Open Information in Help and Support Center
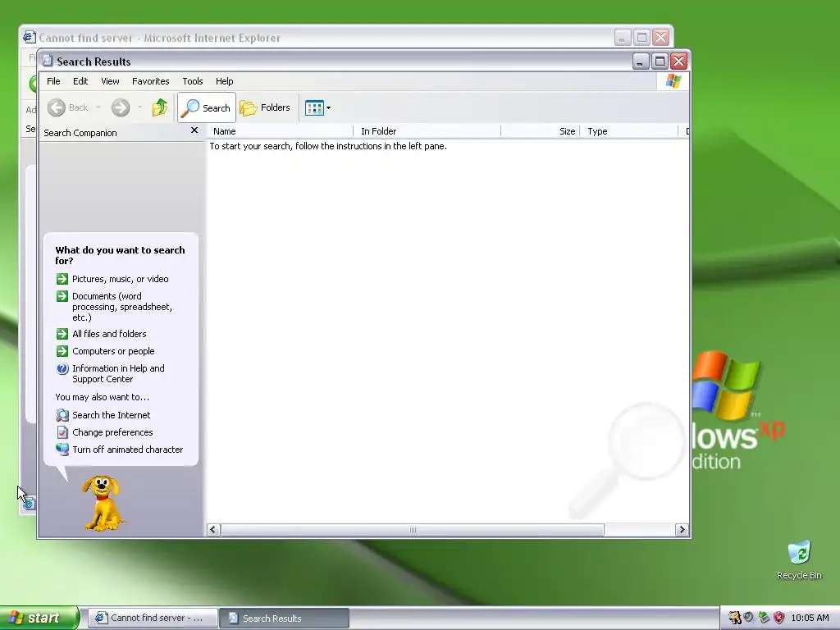Screen dimensions: 840x630 tap(118, 373)
